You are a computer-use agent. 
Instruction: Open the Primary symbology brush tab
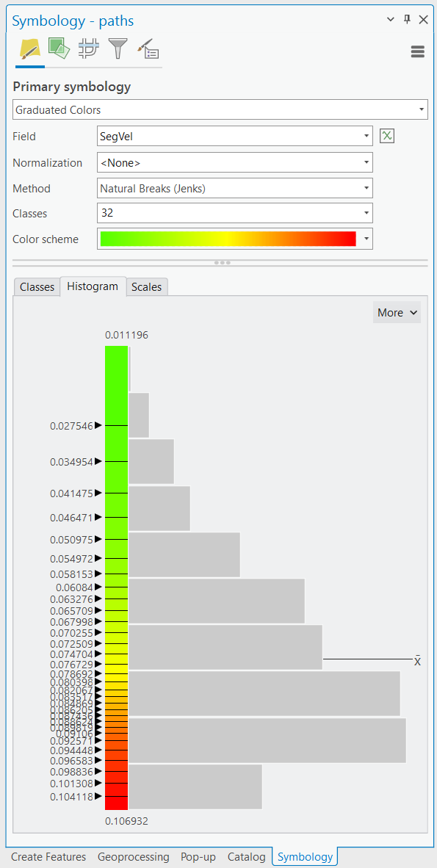[x=29, y=48]
